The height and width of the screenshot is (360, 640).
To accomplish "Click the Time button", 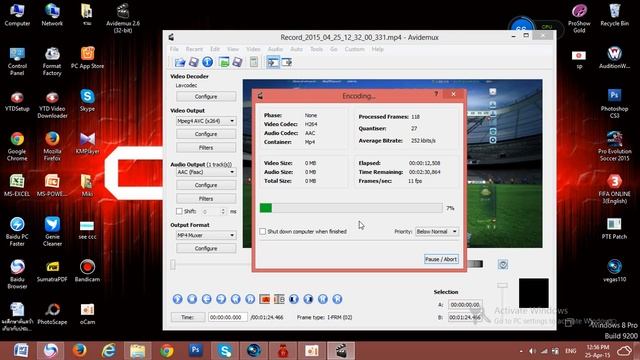I will [188, 317].
